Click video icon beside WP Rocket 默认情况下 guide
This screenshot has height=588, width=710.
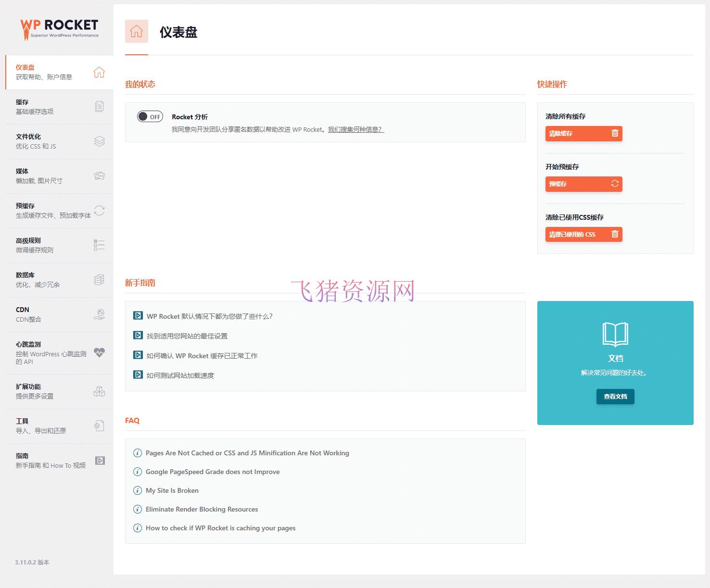[138, 315]
